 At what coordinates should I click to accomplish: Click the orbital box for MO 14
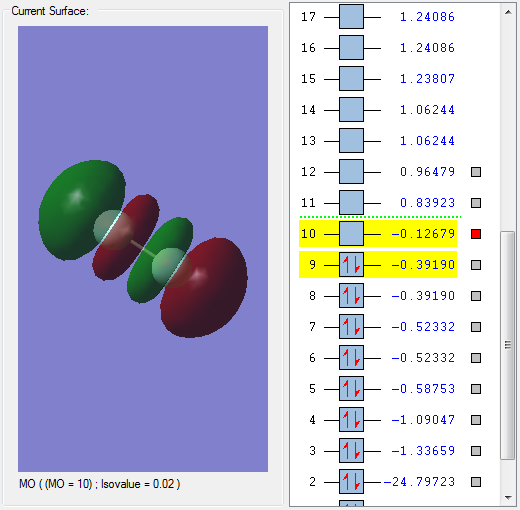pos(351,110)
